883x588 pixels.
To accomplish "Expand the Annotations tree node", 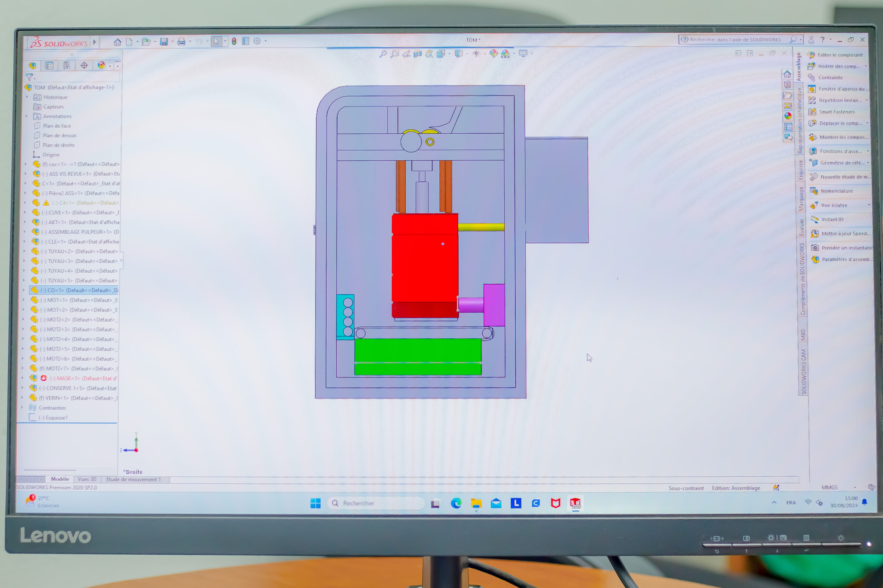I will pos(27,116).
